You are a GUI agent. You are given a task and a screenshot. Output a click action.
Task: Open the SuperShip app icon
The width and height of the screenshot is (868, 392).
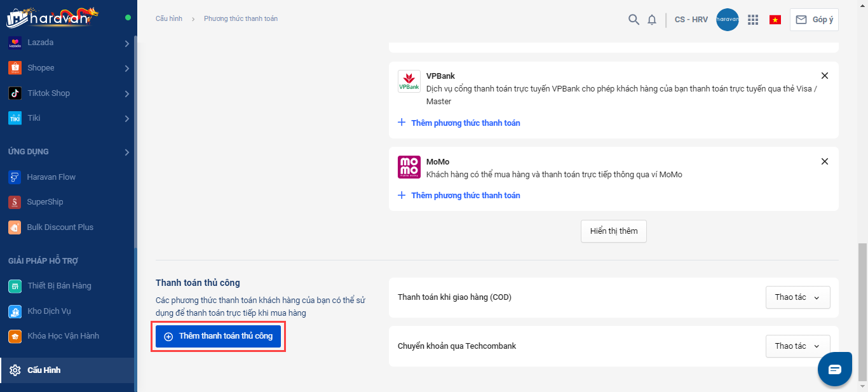tap(15, 202)
